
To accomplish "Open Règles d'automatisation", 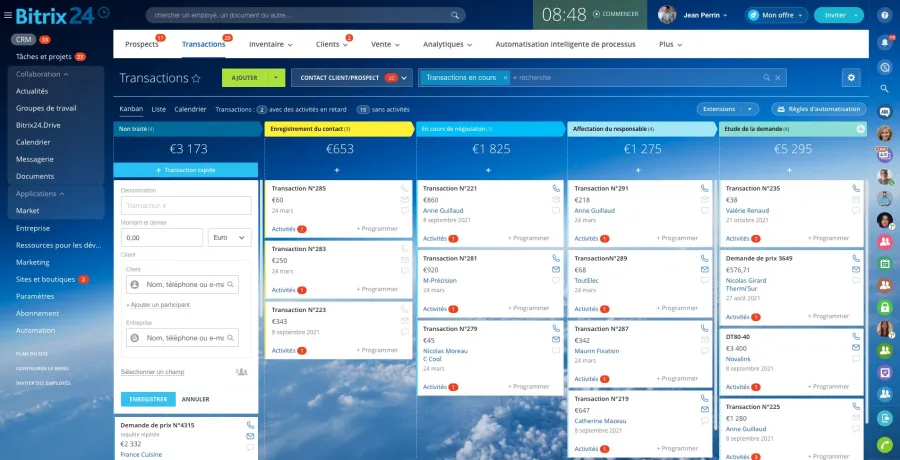I will 818,109.
